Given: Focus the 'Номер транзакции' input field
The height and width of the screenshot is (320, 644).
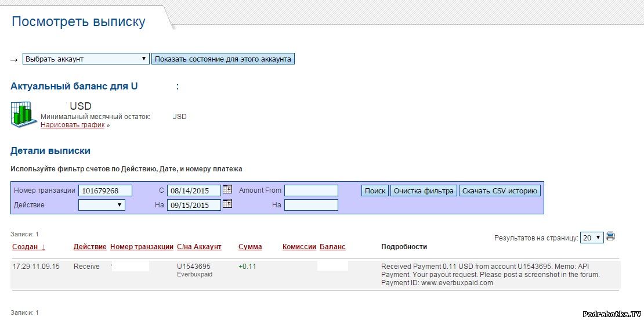Looking at the screenshot, I should pyautogui.click(x=106, y=190).
